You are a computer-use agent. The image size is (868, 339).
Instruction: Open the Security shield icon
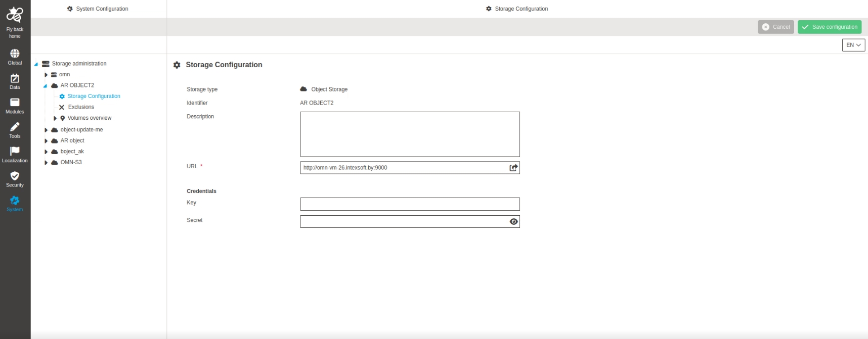pos(15,176)
